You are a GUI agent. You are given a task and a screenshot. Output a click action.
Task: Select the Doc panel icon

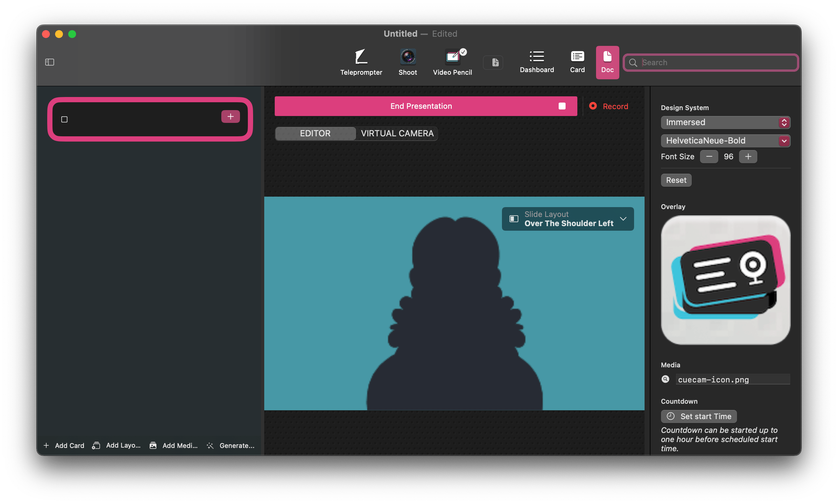pos(607,62)
